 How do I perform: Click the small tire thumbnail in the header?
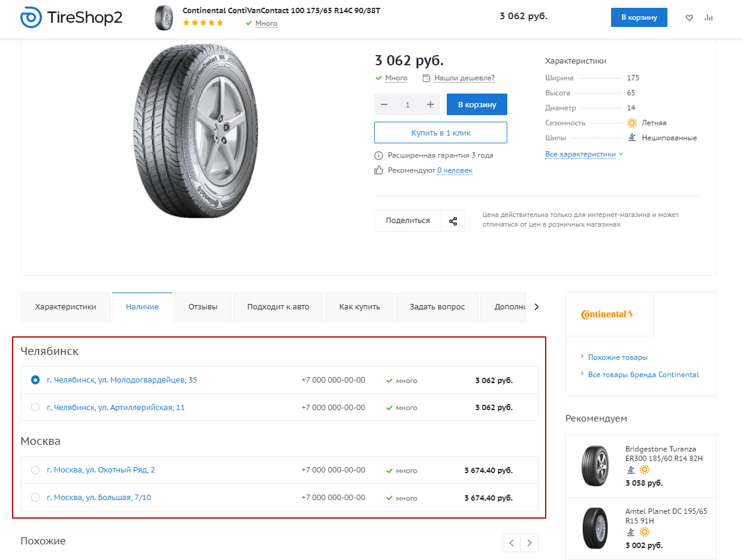click(164, 18)
